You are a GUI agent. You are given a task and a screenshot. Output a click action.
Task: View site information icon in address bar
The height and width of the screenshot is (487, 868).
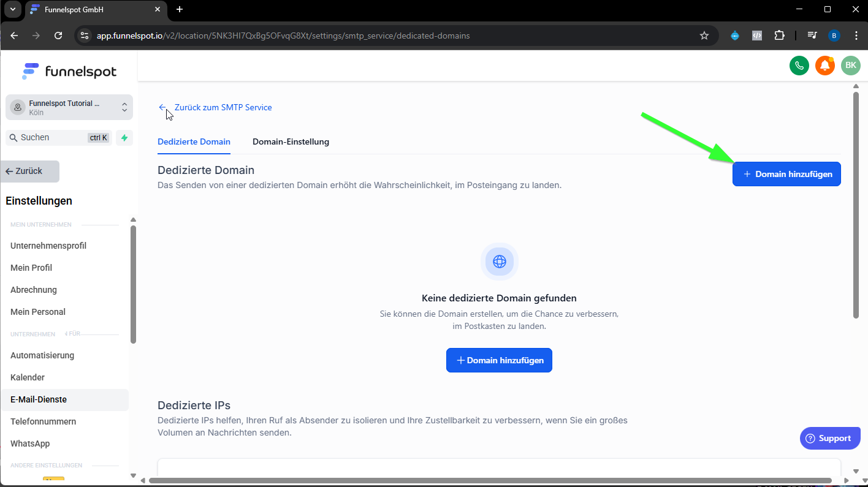click(x=85, y=36)
